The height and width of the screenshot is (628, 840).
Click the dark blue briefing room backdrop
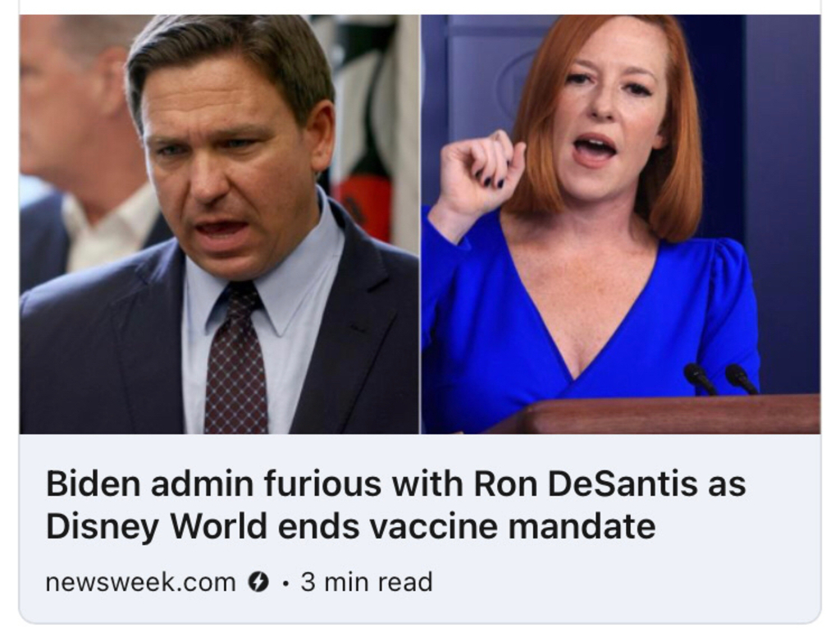coord(782,188)
